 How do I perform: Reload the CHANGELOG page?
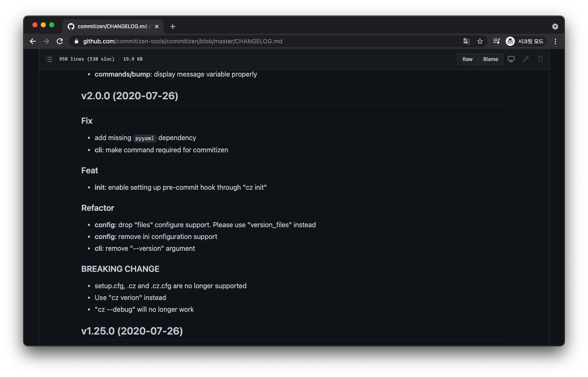point(60,41)
